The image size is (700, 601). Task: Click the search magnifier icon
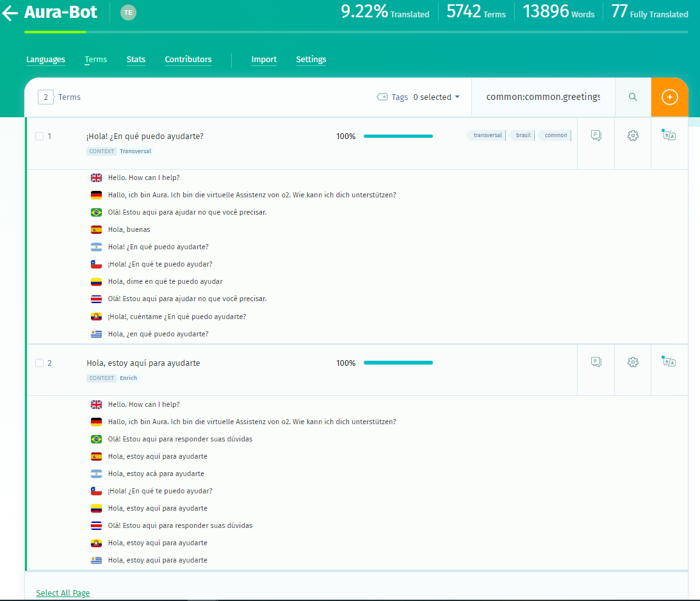pos(633,97)
